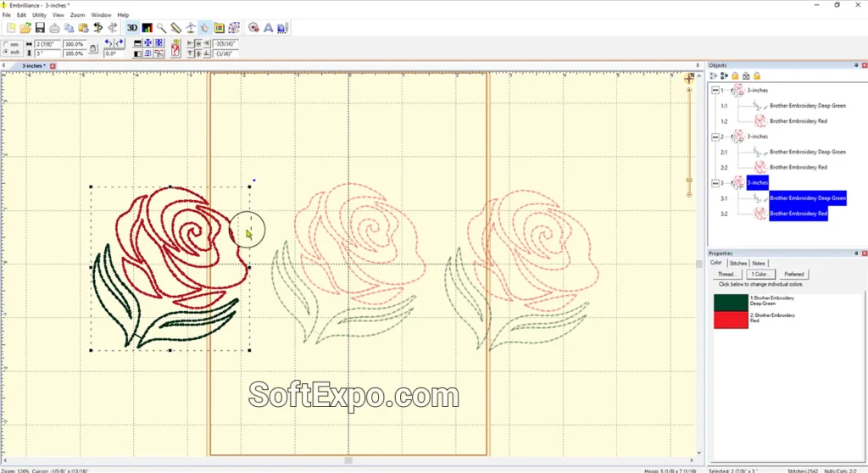
Task: Align the selection to the top
Action: click(190, 53)
